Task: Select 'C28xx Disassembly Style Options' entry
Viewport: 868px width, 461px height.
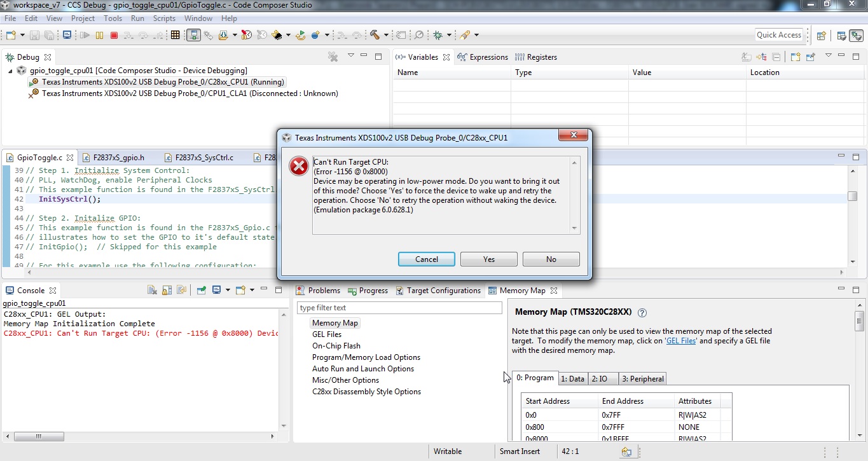Action: [x=366, y=392]
